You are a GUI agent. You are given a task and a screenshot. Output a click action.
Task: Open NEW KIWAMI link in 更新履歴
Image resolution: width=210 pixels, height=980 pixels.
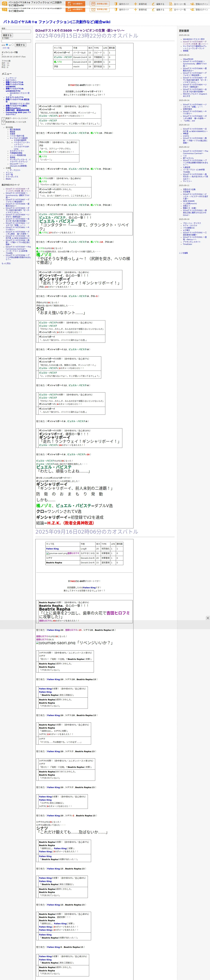tap(189, 201)
